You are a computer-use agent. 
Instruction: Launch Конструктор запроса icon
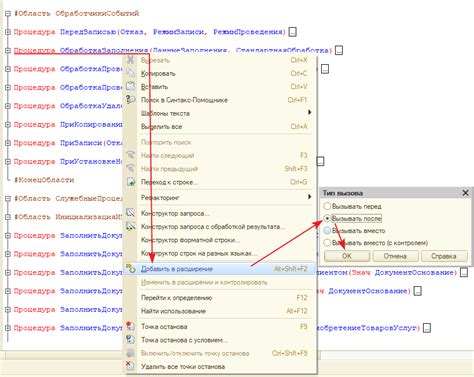pyautogui.click(x=131, y=213)
